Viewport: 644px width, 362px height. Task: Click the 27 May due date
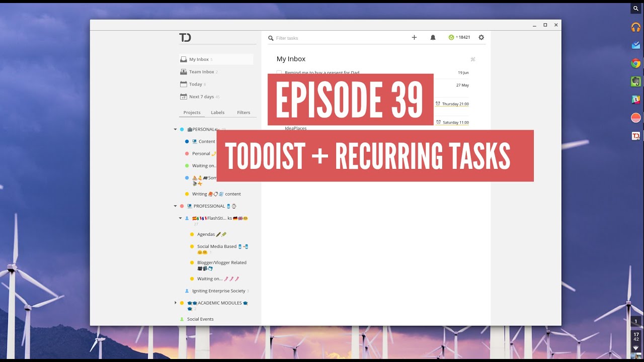click(x=462, y=85)
